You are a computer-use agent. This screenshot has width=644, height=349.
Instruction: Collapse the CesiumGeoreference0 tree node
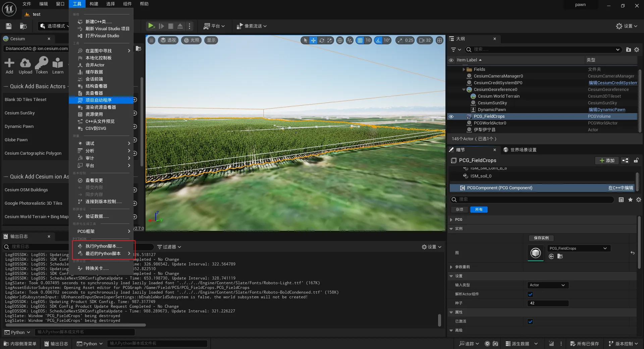(464, 90)
